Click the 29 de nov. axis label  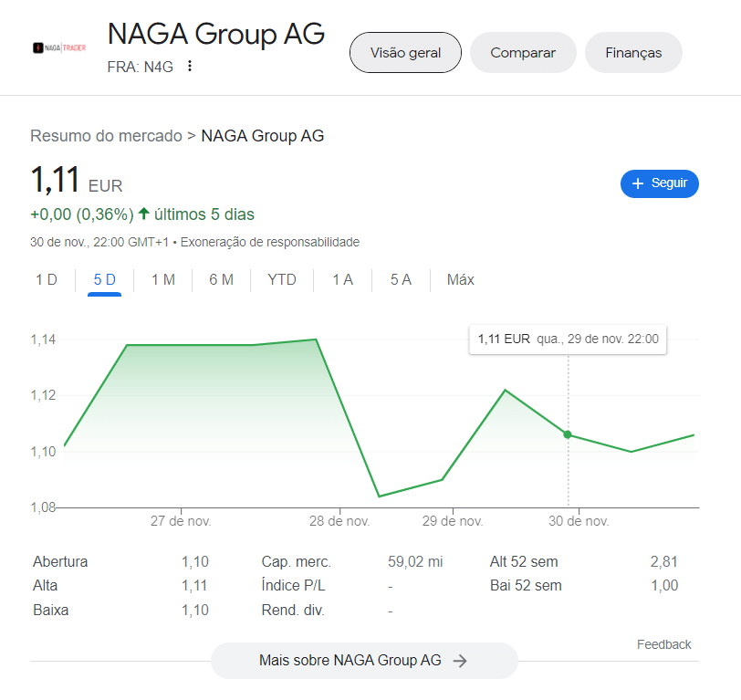coord(453,521)
